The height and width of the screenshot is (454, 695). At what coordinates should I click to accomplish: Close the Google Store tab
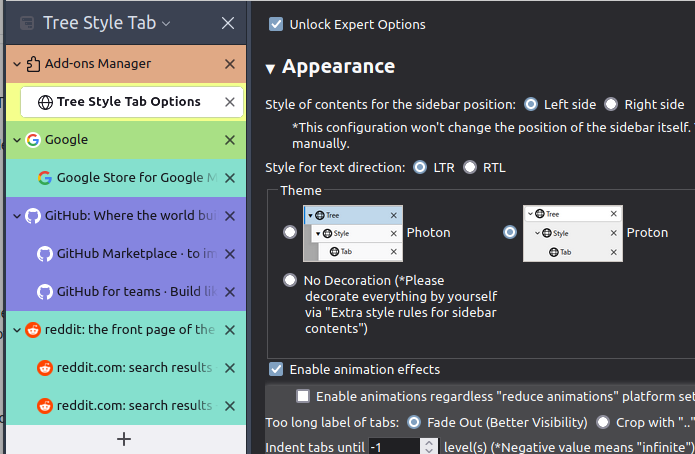click(x=230, y=178)
